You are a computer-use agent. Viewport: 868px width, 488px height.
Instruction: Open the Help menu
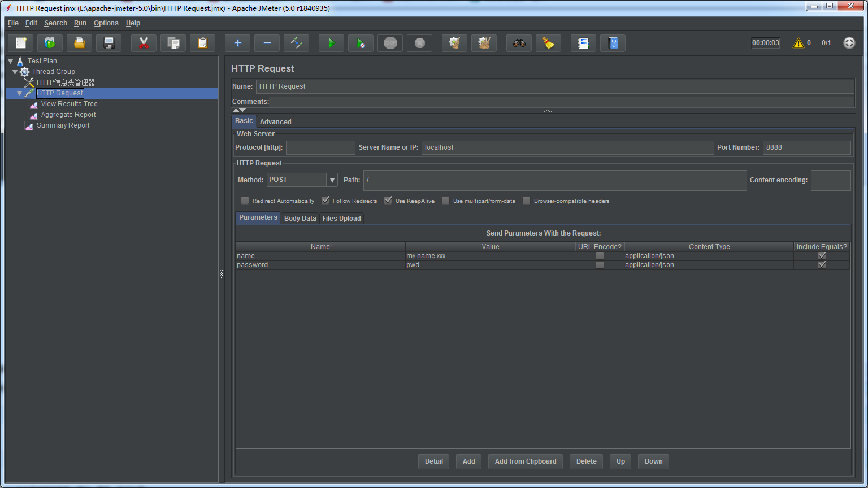tap(133, 23)
